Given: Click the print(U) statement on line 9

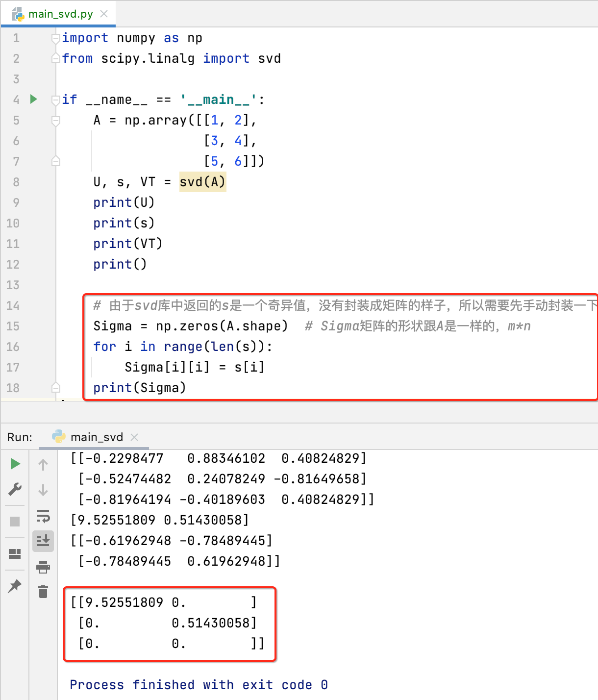Looking at the screenshot, I should coord(124,202).
